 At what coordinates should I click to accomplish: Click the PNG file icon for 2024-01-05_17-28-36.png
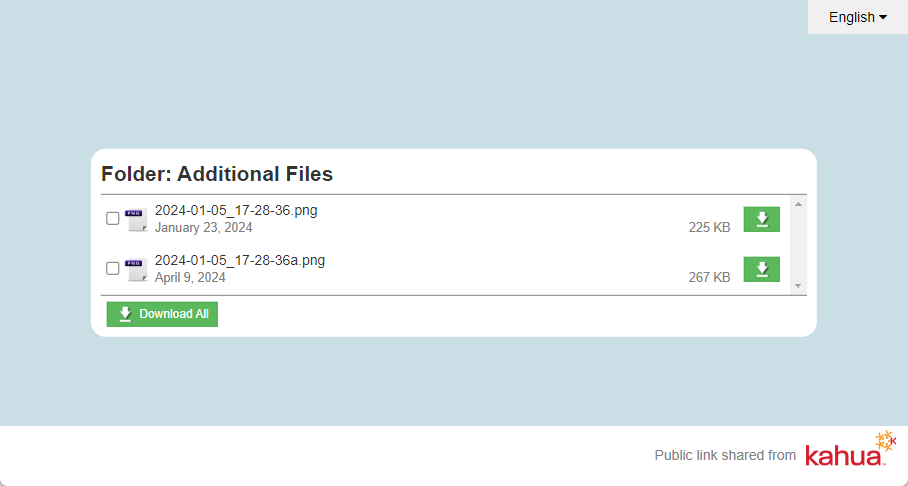tap(136, 219)
